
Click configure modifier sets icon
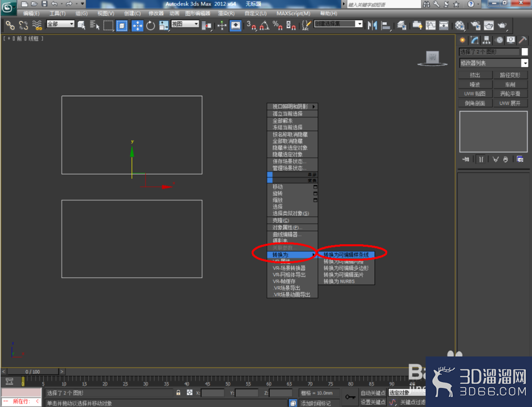tap(520, 159)
